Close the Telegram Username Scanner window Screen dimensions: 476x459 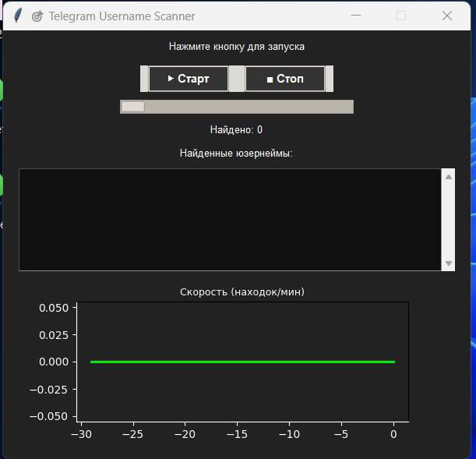coord(447,16)
